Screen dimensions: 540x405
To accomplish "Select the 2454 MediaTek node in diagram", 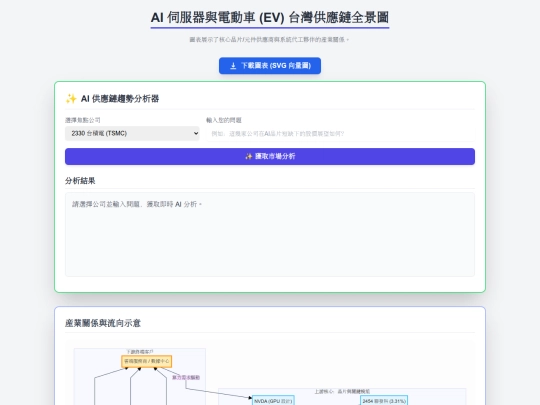I will (384, 401).
